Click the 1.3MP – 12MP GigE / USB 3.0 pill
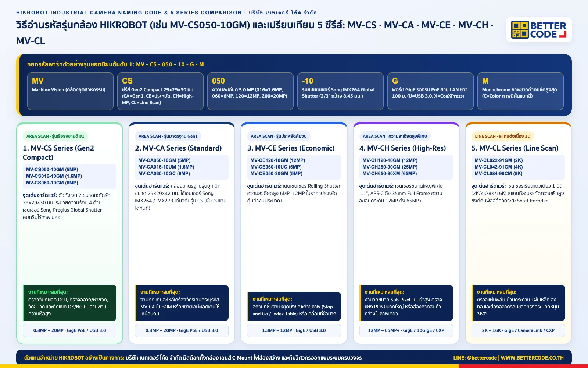The width and height of the screenshot is (588, 368). point(294,330)
